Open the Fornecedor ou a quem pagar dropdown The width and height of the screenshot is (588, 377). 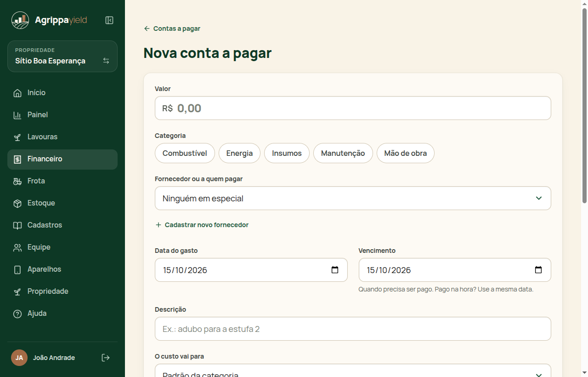point(353,198)
